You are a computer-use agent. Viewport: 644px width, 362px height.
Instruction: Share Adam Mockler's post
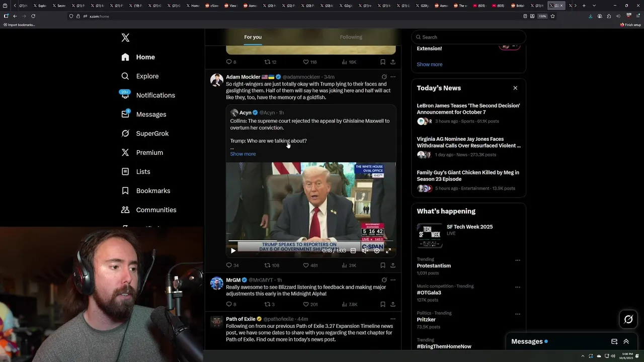pyautogui.click(x=393, y=265)
